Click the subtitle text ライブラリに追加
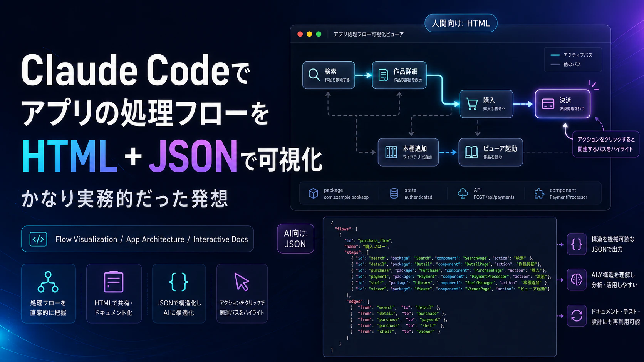This screenshot has width=644, height=362. [x=417, y=157]
